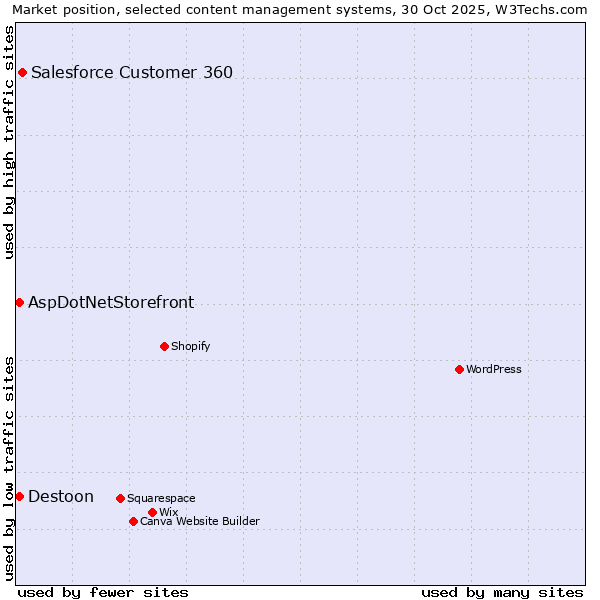600x600 pixels.
Task: Select the AspDotNetStorefront text label
Action: coord(111,302)
